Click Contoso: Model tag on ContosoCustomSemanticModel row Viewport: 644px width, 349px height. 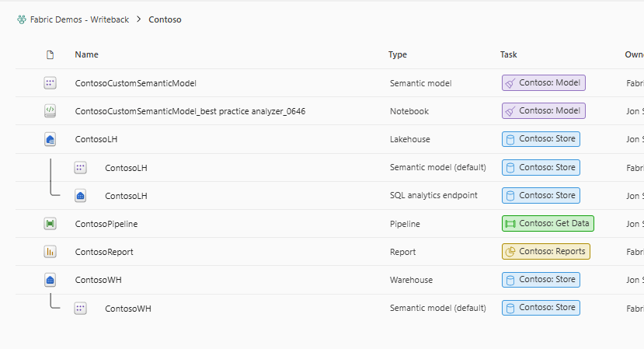tap(543, 83)
